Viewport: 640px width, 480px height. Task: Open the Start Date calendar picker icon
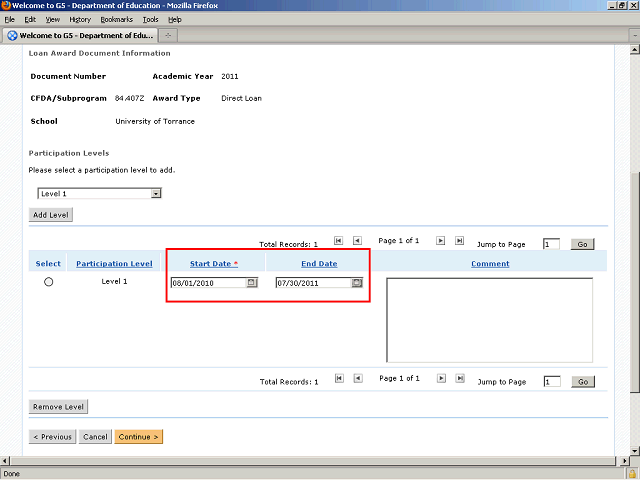pyautogui.click(x=251, y=282)
